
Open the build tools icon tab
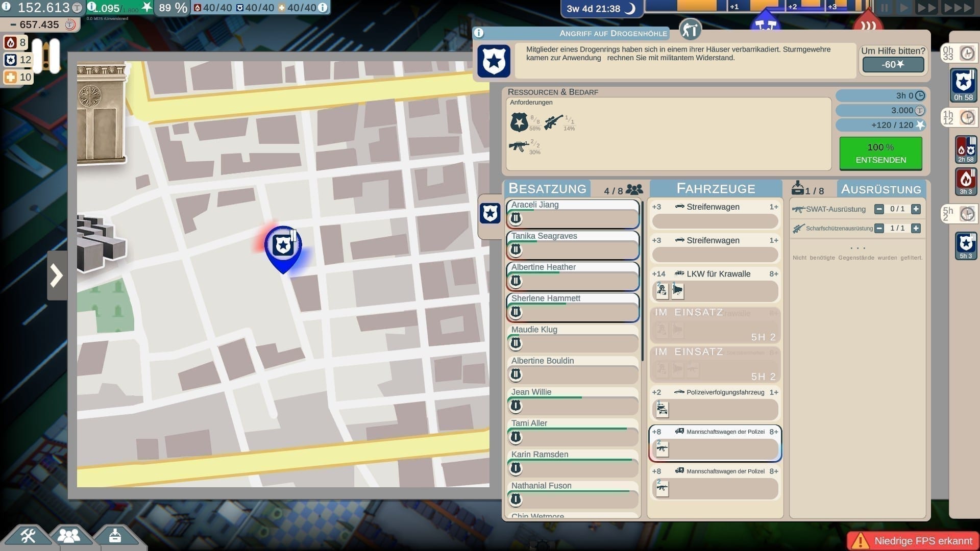[28, 536]
